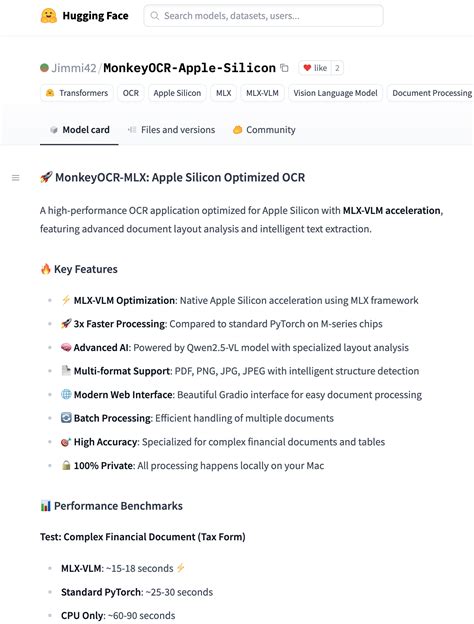The width and height of the screenshot is (474, 624).
Task: Select the OCR tag
Action: 131,93
